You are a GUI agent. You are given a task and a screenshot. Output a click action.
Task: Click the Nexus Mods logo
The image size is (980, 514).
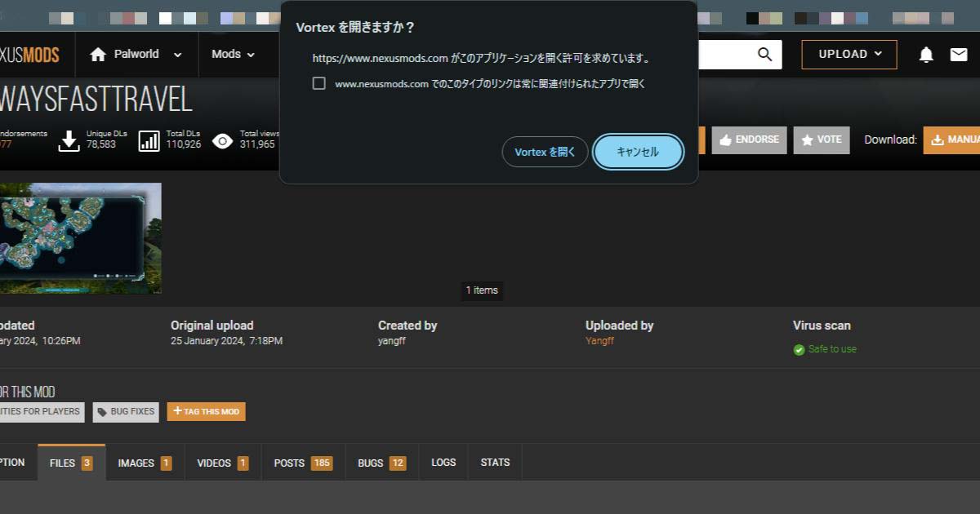(x=29, y=55)
